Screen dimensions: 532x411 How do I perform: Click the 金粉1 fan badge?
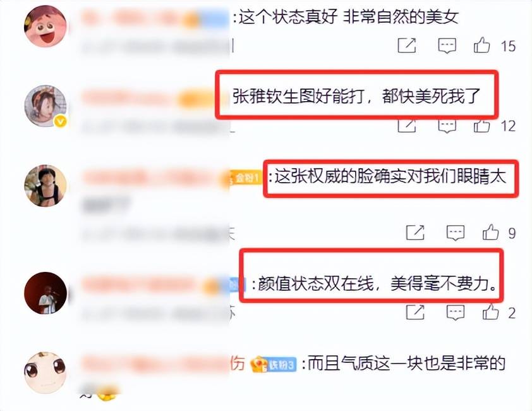coord(245,178)
